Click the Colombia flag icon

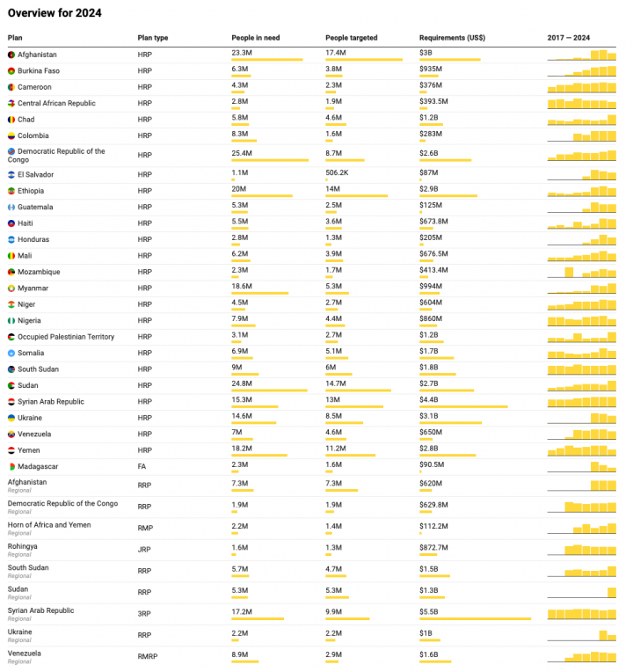point(11,135)
